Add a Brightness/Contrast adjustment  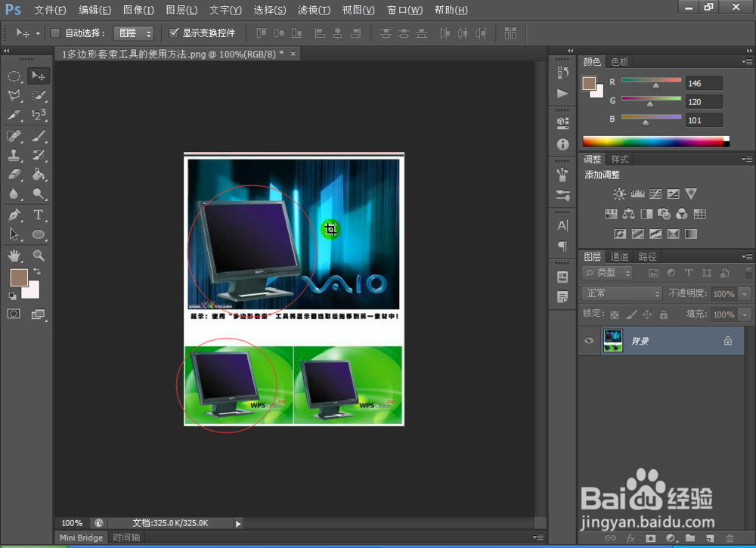(x=619, y=194)
